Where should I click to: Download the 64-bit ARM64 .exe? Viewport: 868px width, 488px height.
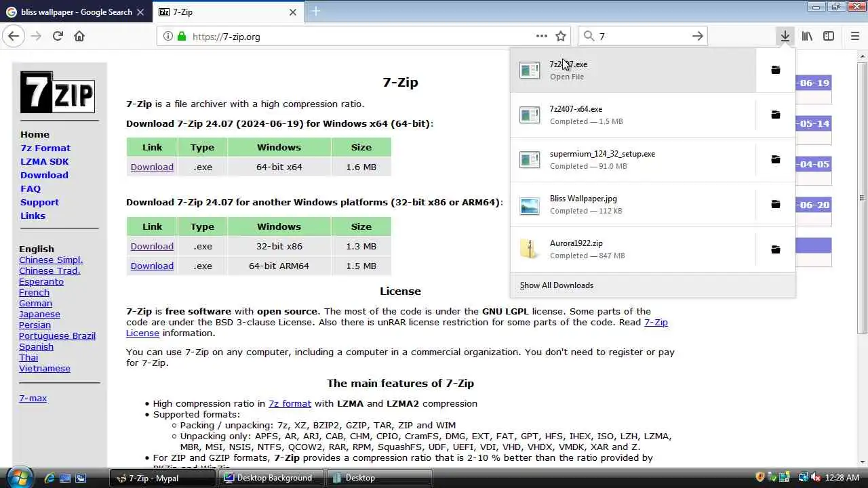click(x=152, y=266)
